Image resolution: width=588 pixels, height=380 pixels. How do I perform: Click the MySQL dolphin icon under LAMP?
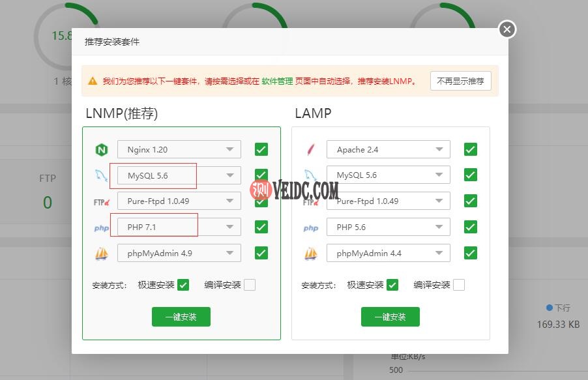coord(311,175)
